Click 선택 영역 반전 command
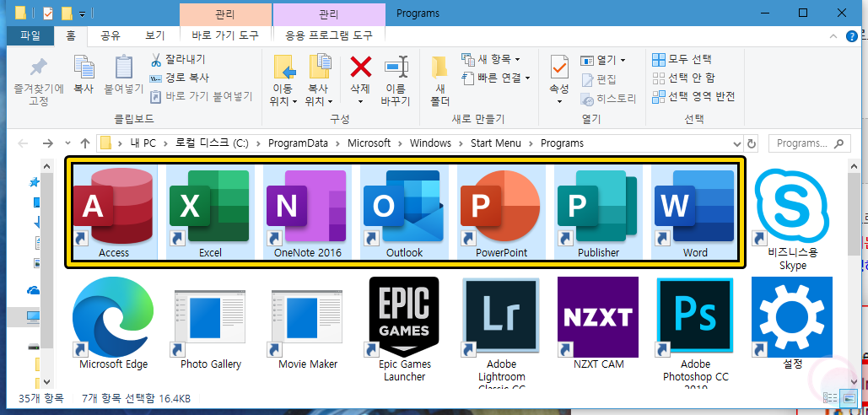Viewport: 868px width, 415px height. click(693, 97)
